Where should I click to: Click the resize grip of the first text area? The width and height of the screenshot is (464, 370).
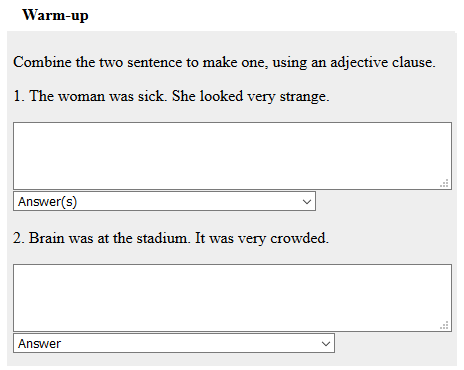[x=444, y=183]
